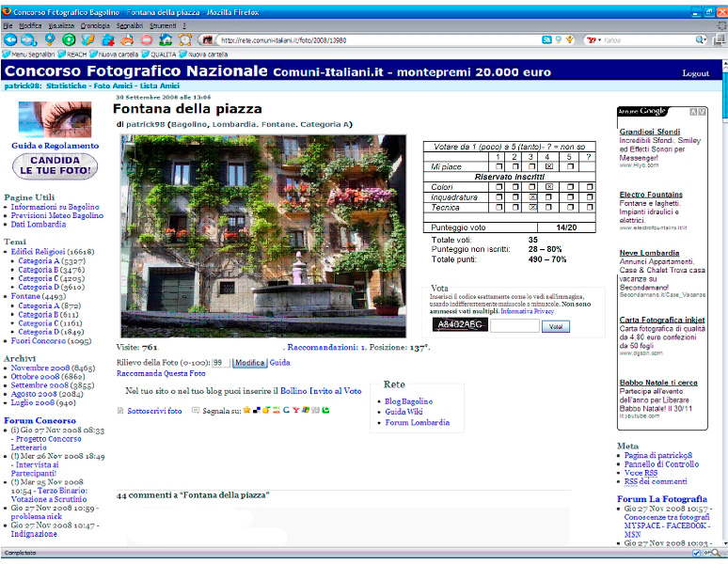This screenshot has width=728, height=564.
Task: Click the red Stop loading icon
Action: pyautogui.click(x=146, y=40)
